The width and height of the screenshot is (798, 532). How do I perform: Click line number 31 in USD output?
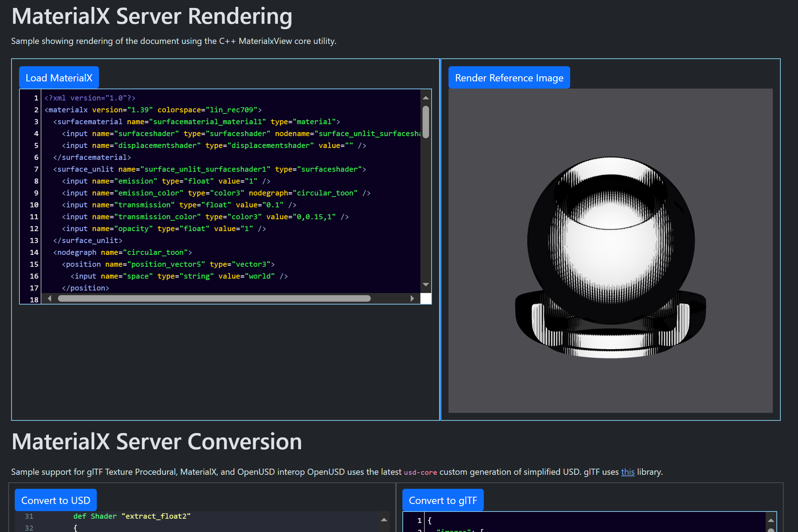tap(29, 516)
